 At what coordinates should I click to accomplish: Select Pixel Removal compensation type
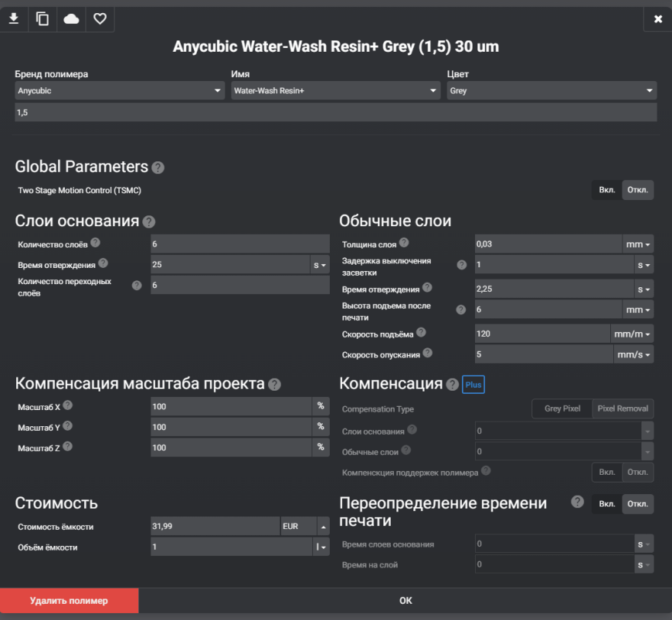point(623,408)
